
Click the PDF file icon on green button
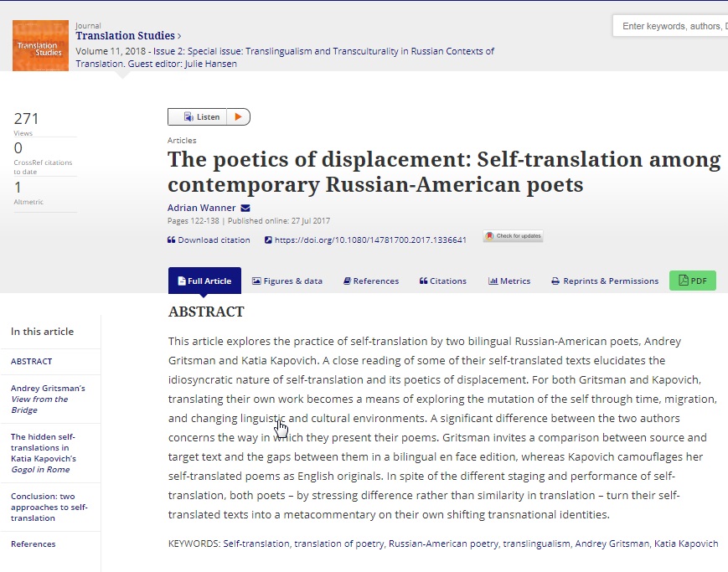(684, 280)
